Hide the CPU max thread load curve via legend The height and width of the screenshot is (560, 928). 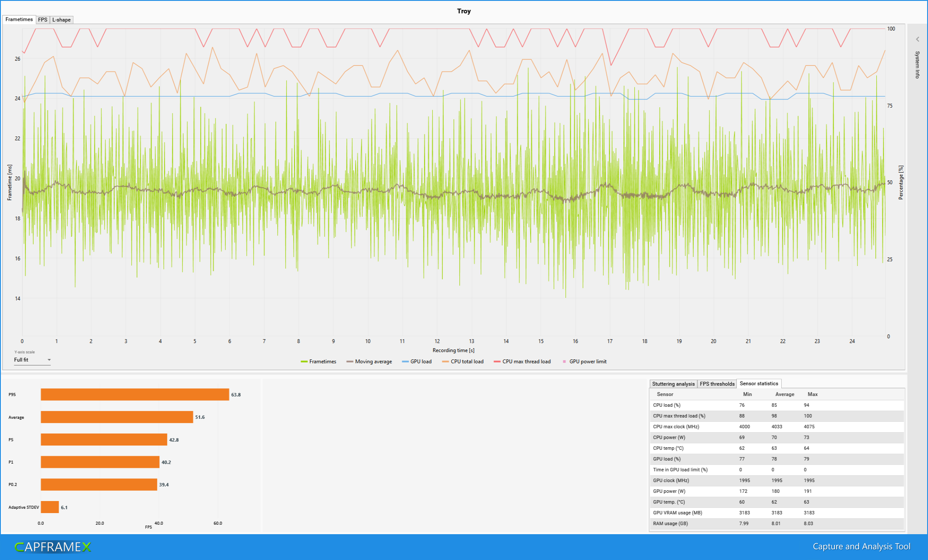pos(498,362)
